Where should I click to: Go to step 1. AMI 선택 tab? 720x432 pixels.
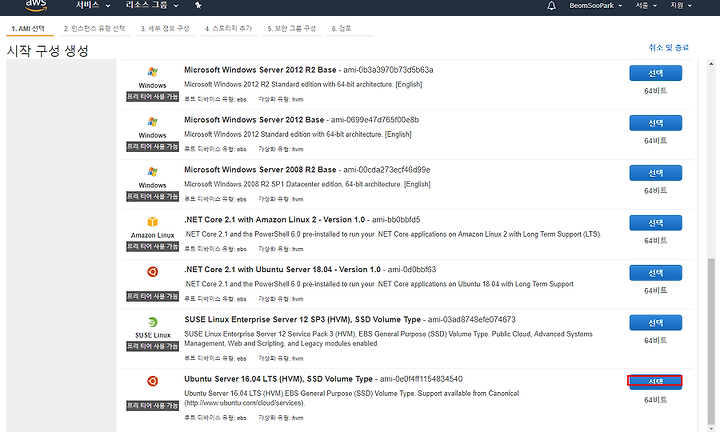click(28, 28)
